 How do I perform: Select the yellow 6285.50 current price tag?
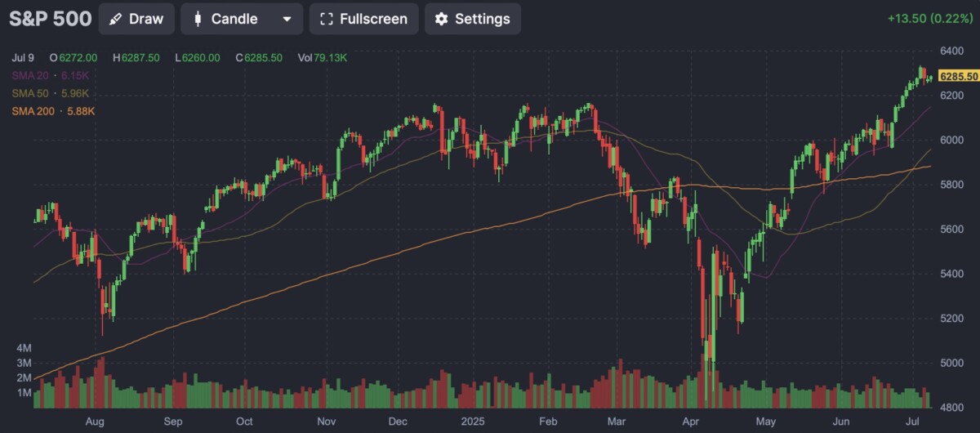[x=960, y=76]
